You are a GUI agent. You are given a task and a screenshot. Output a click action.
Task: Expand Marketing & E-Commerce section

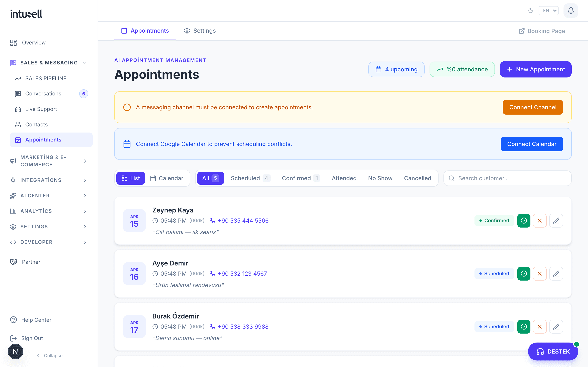pos(49,161)
